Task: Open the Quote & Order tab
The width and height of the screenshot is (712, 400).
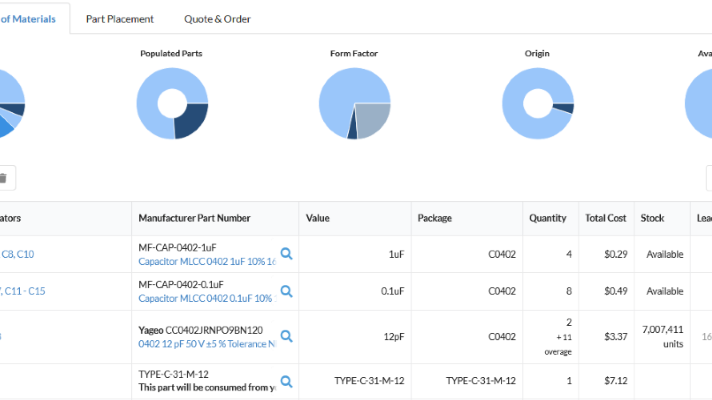Action: pyautogui.click(x=217, y=19)
